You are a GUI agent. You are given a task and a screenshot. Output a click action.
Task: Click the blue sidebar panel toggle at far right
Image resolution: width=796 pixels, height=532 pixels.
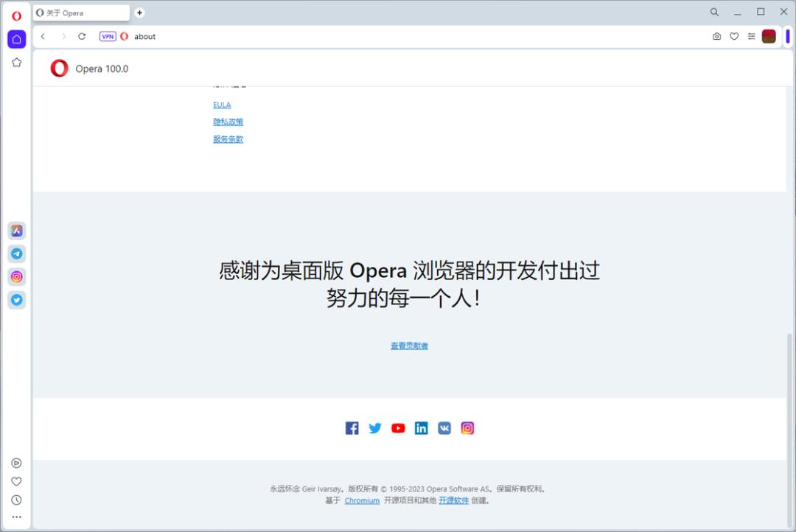(x=788, y=36)
